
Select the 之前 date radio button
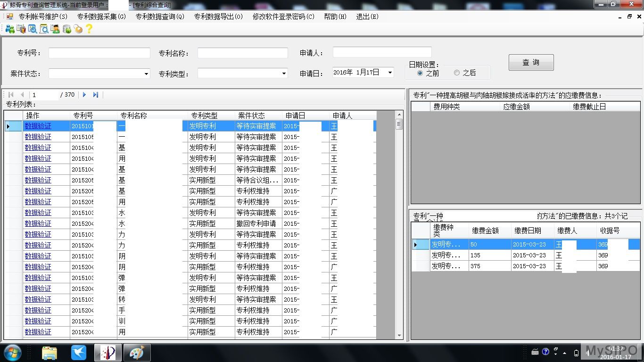(420, 73)
